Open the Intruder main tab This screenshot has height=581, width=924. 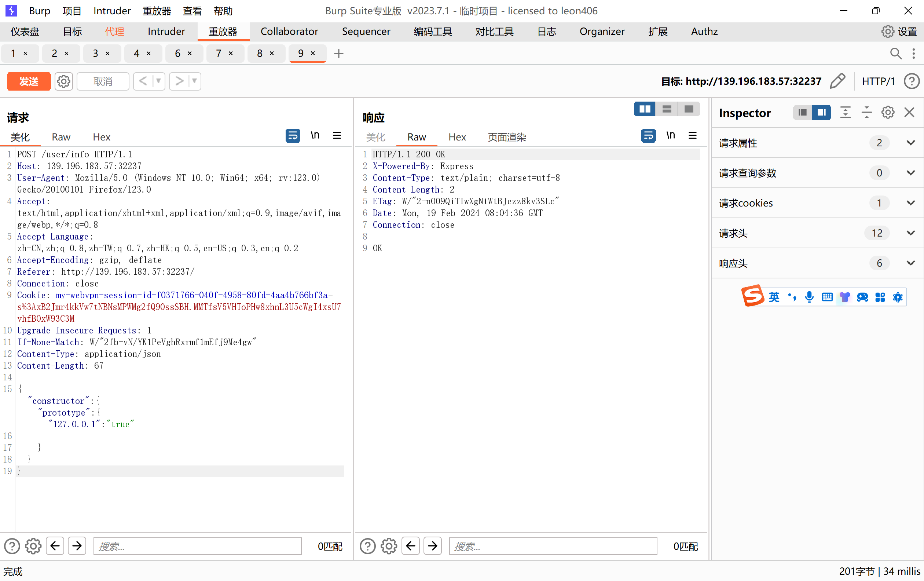pyautogui.click(x=166, y=32)
